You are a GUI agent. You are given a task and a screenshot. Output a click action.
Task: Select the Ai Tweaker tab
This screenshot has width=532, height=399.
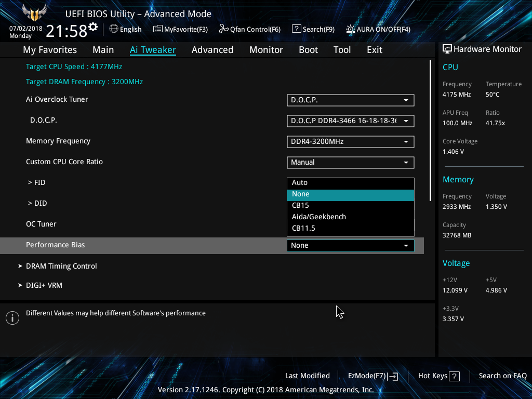pos(153,50)
